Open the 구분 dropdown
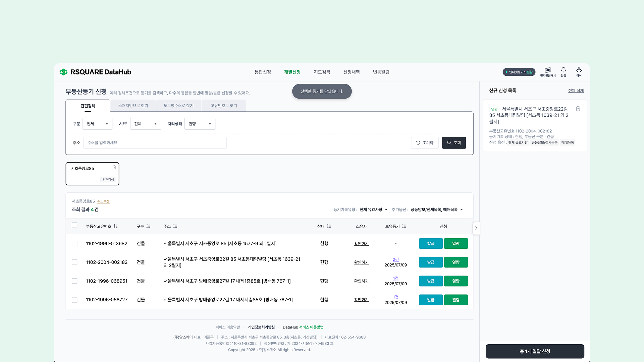 point(97,124)
